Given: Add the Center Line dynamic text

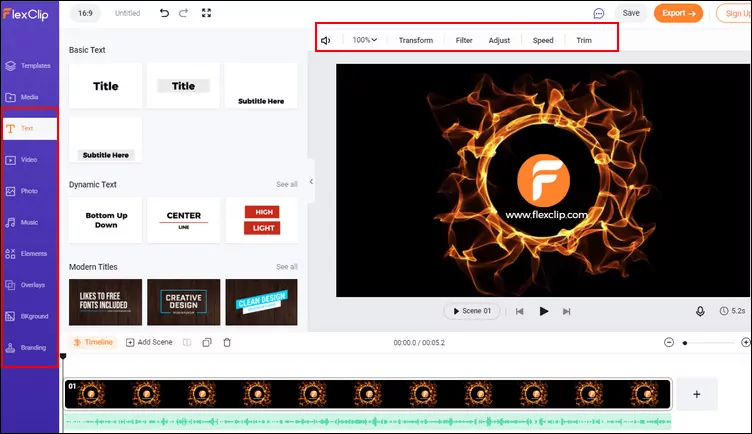Looking at the screenshot, I should tap(183, 220).
